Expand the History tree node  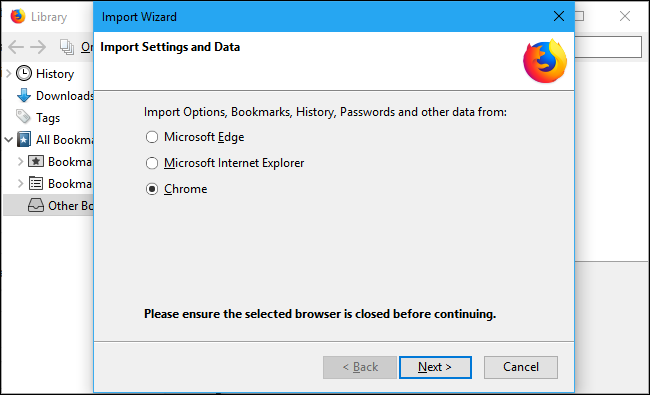8,74
